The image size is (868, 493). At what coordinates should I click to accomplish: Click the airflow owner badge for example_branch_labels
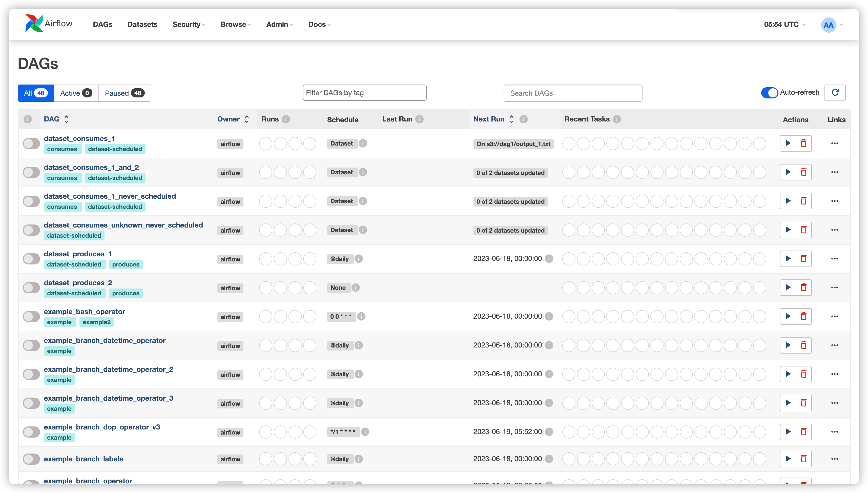point(230,459)
